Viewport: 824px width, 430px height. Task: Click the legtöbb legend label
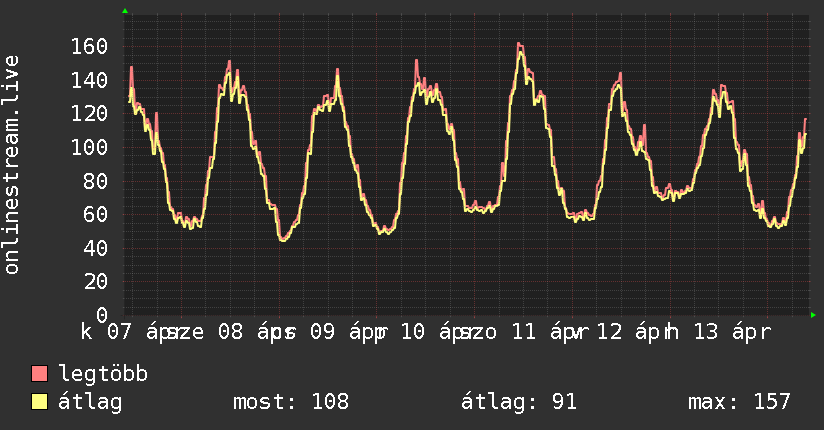pyautogui.click(x=103, y=375)
